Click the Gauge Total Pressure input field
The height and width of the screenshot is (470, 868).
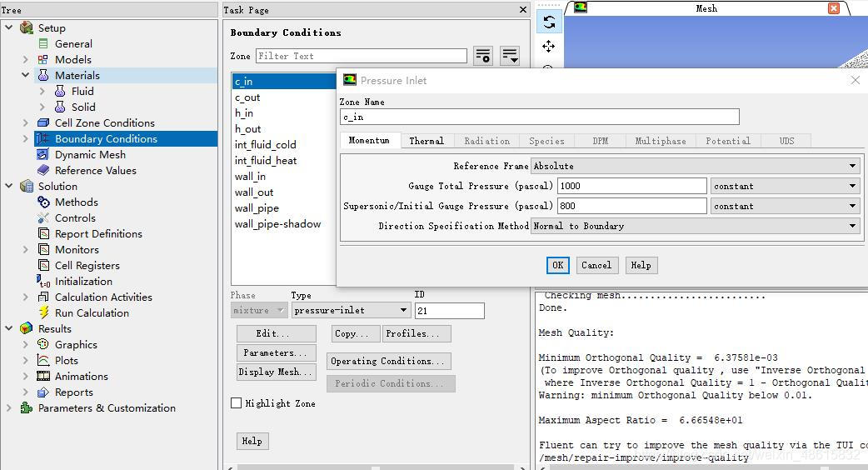point(631,186)
